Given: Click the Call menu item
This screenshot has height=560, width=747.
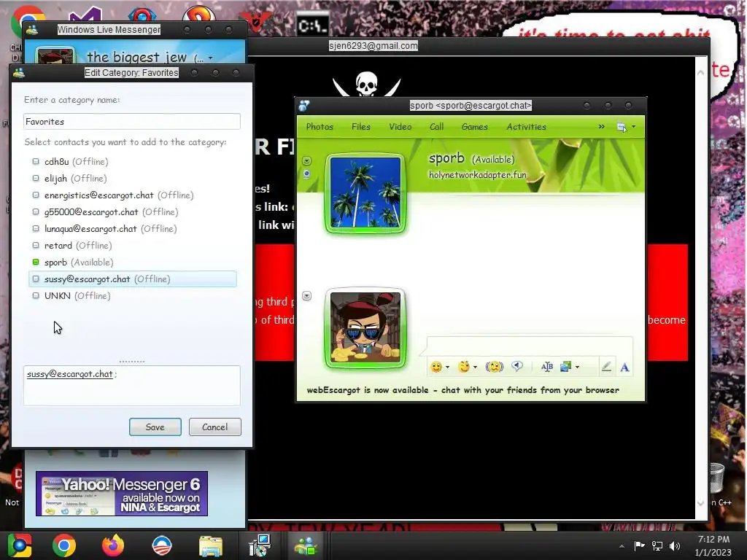Looking at the screenshot, I should (x=436, y=127).
